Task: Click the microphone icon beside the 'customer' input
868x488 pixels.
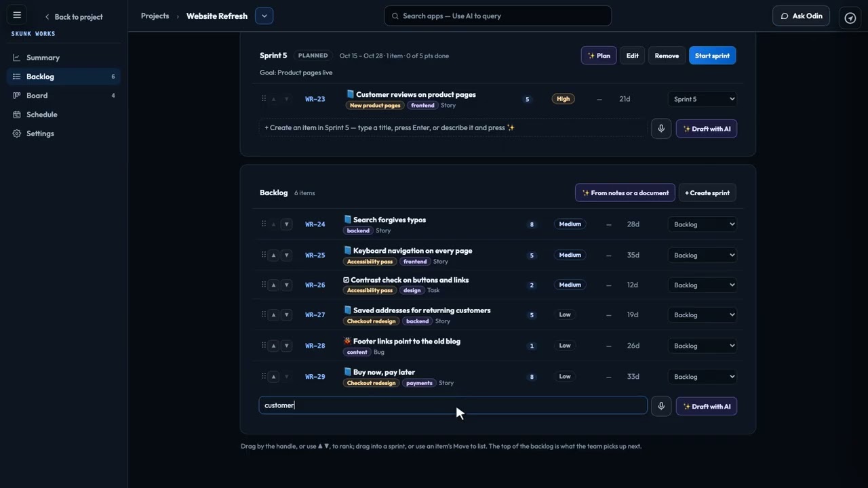Action: point(661,406)
